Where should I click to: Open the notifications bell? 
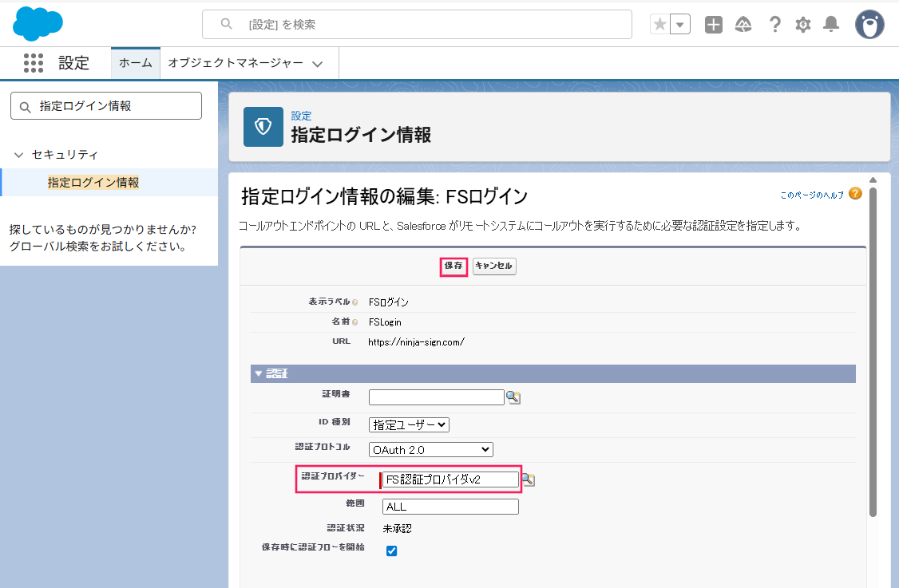(x=831, y=24)
